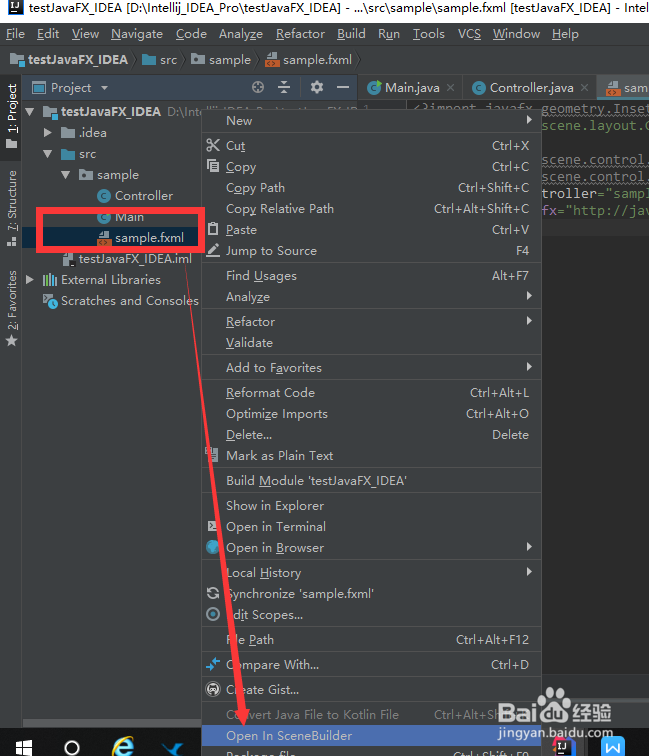Click the Paste clipboard icon
This screenshot has width=649, height=756.
[x=213, y=229]
